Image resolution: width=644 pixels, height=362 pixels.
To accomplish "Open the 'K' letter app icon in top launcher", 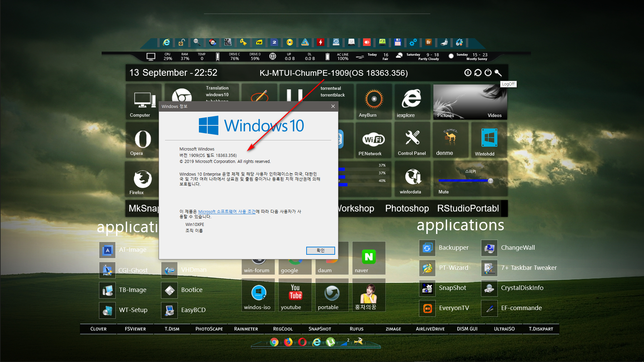I will pos(228,42).
